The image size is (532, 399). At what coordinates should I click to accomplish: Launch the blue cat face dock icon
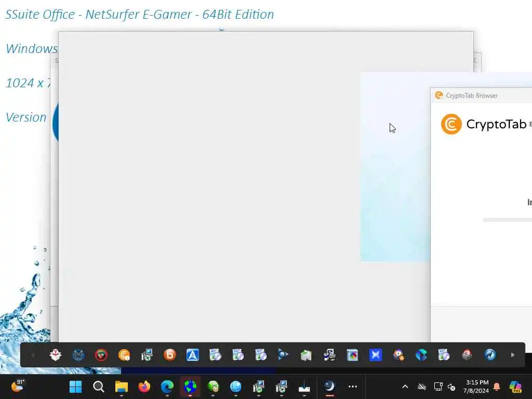pyautogui.click(x=78, y=355)
